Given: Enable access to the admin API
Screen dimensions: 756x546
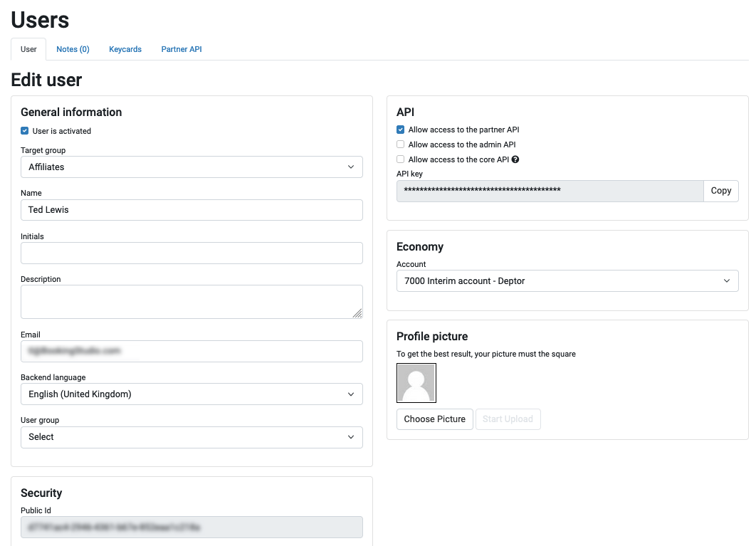Looking at the screenshot, I should pyautogui.click(x=401, y=145).
